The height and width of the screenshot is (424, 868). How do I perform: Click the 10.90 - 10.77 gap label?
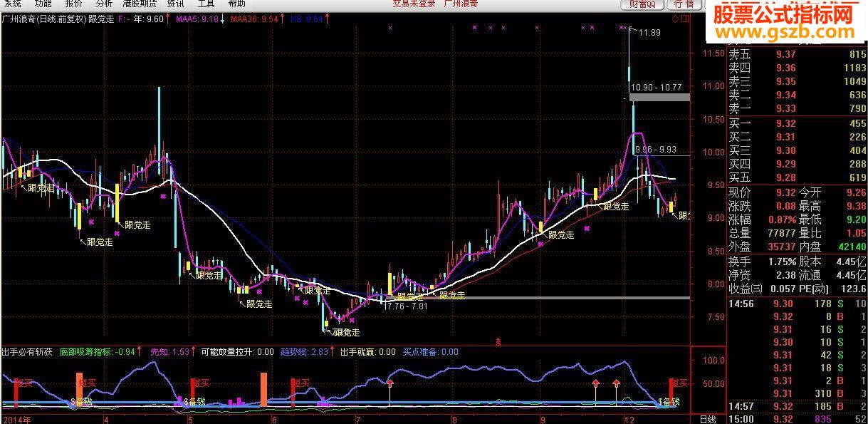coord(657,87)
